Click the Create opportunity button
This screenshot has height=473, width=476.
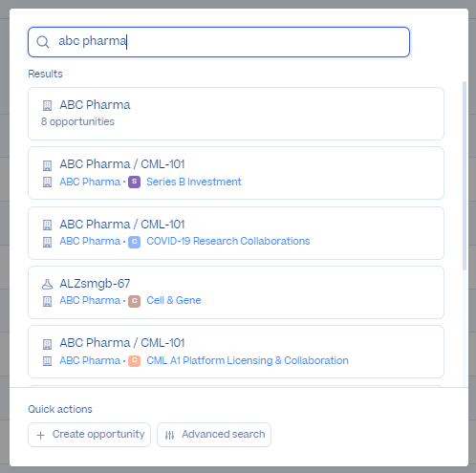[89, 435]
